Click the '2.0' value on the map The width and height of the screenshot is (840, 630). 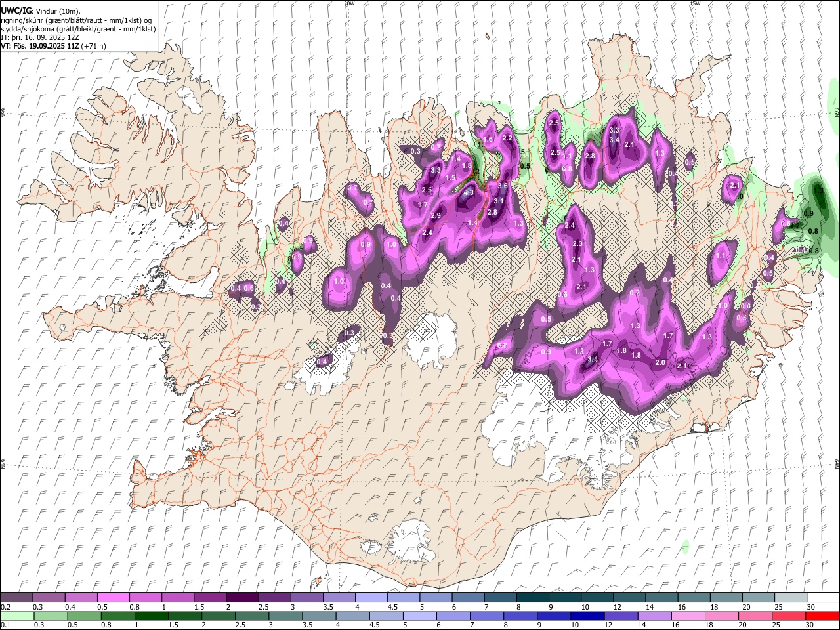[661, 362]
